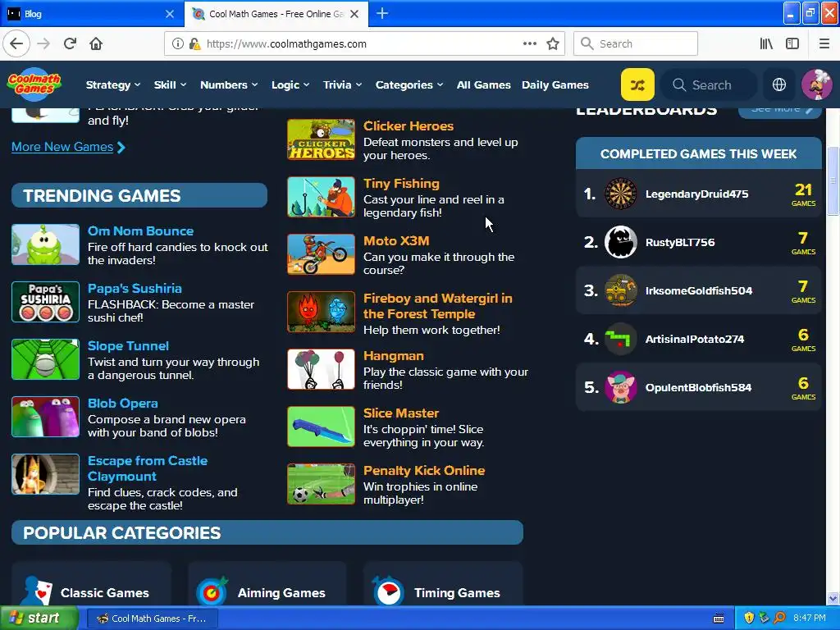This screenshot has height=630, width=840.
Task: Expand the Skill dropdown menu
Action: pyautogui.click(x=170, y=84)
